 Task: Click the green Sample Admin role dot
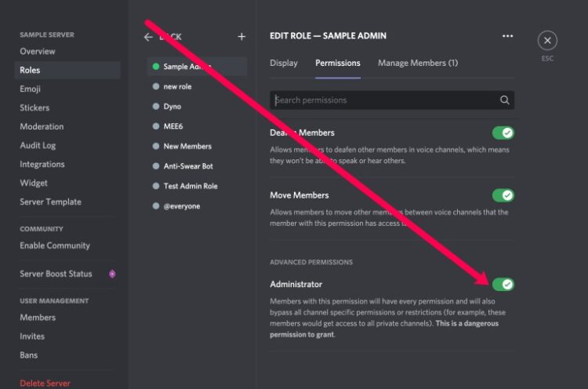(156, 67)
